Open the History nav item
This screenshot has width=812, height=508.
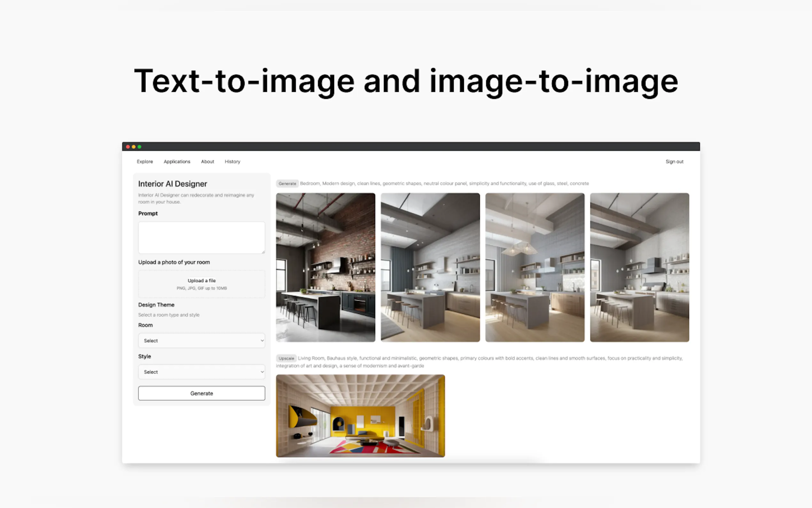(232, 162)
